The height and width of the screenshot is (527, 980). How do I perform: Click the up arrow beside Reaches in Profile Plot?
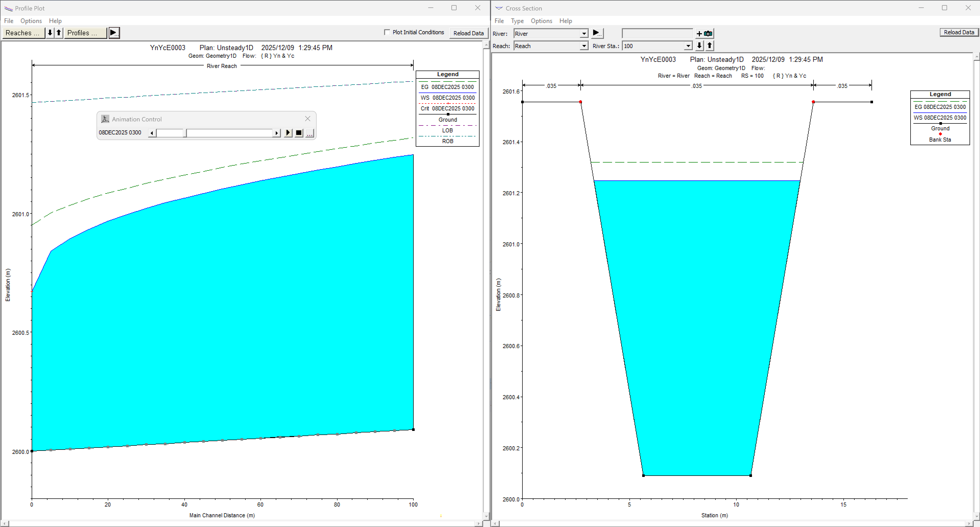(x=59, y=33)
